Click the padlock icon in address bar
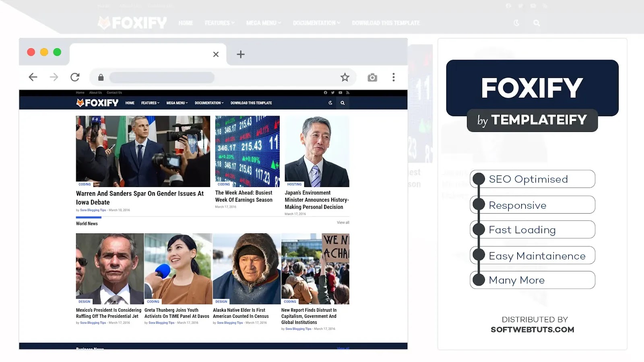The width and height of the screenshot is (644, 362). (101, 77)
